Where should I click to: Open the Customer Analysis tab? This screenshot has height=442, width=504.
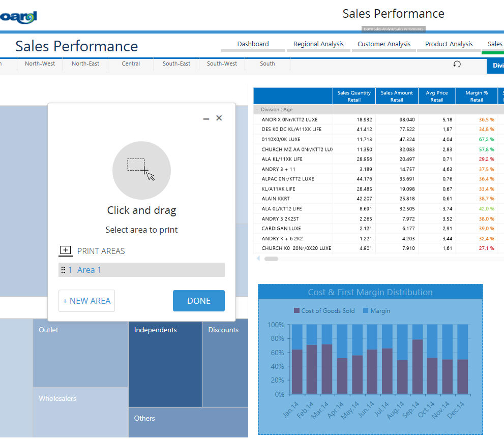384,44
